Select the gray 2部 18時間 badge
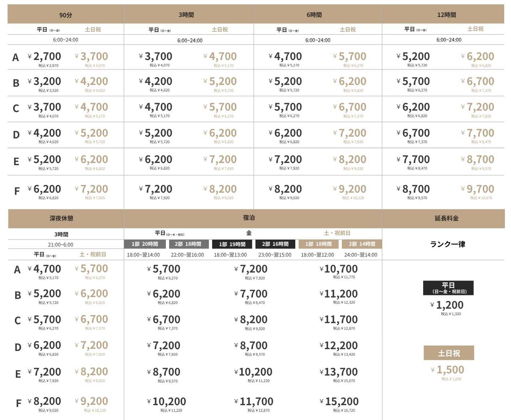The height and width of the screenshot is (420, 511). [188, 244]
